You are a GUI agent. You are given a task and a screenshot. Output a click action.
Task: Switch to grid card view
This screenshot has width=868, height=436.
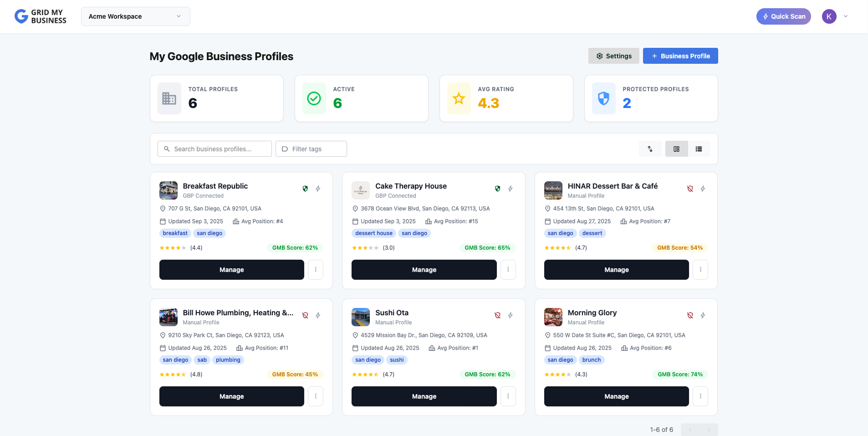(676, 149)
